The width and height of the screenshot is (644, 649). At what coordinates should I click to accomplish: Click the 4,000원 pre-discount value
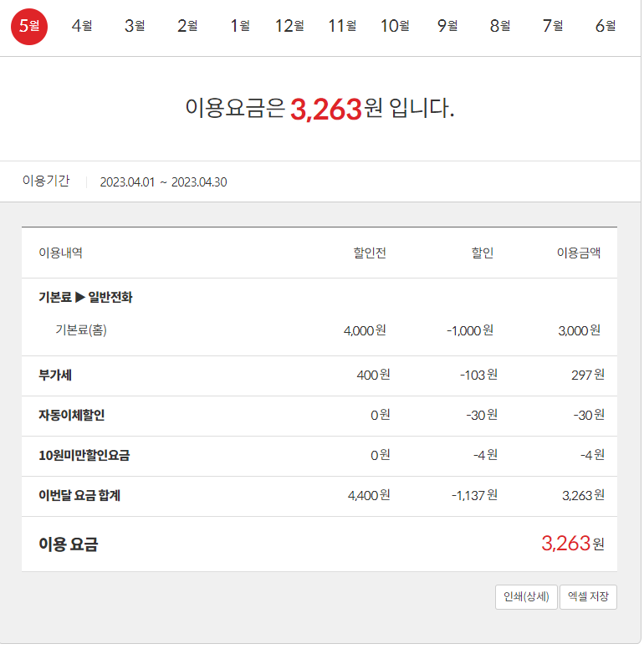coord(365,330)
